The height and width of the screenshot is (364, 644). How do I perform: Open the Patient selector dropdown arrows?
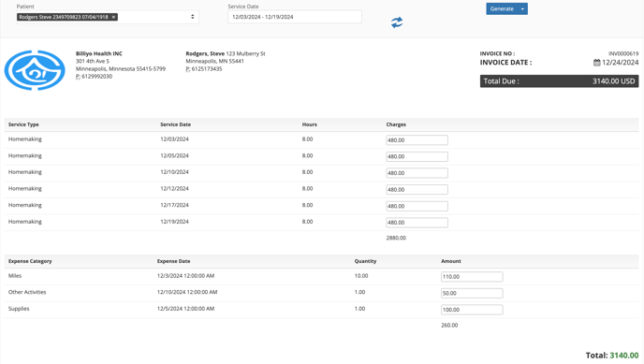pyautogui.click(x=192, y=17)
